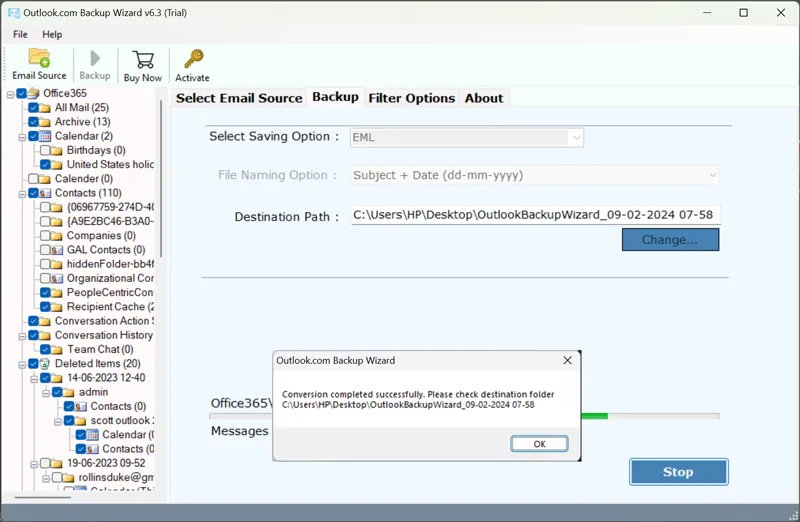This screenshot has height=522, width=800.
Task: Select the Deleted Items recycle bin icon
Action: [46, 364]
